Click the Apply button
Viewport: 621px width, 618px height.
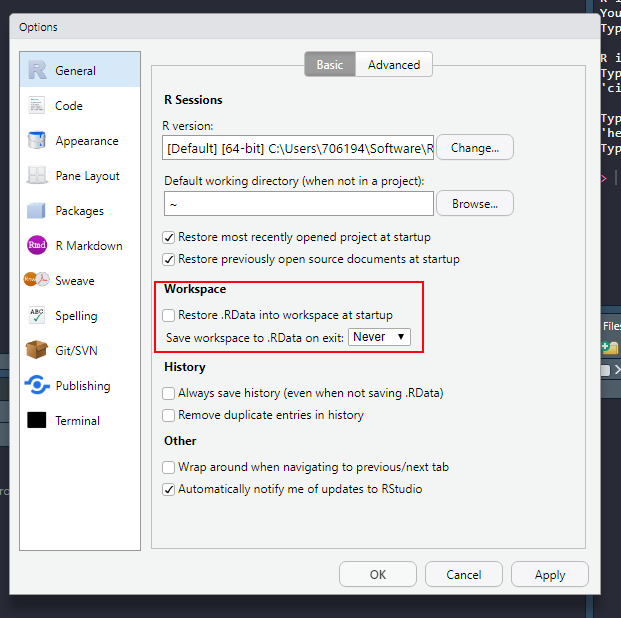point(550,574)
